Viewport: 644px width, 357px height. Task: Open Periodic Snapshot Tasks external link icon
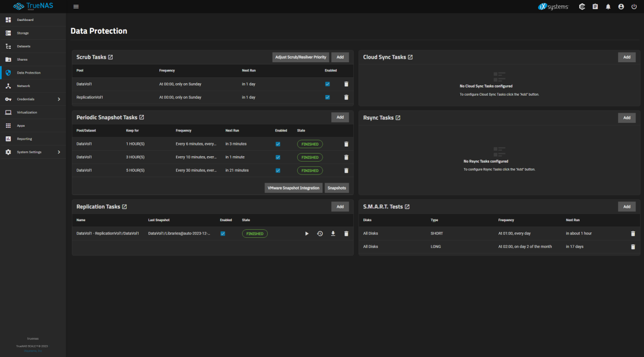point(142,117)
